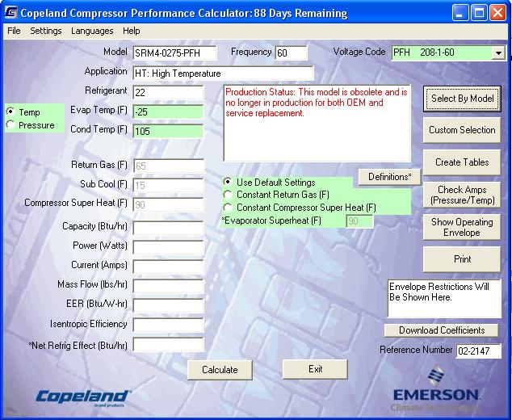512x420 pixels.
Task: Show Operating Envelope
Action: coord(462,227)
